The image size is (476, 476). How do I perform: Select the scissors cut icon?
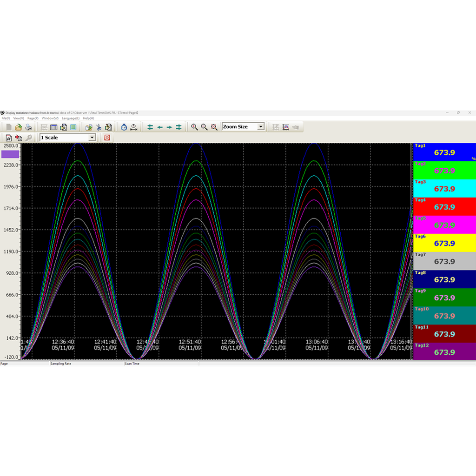(99, 127)
